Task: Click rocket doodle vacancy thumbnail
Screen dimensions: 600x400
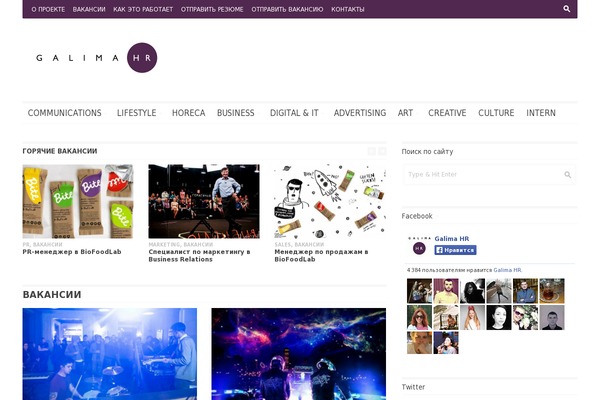Action: pyautogui.click(x=330, y=202)
